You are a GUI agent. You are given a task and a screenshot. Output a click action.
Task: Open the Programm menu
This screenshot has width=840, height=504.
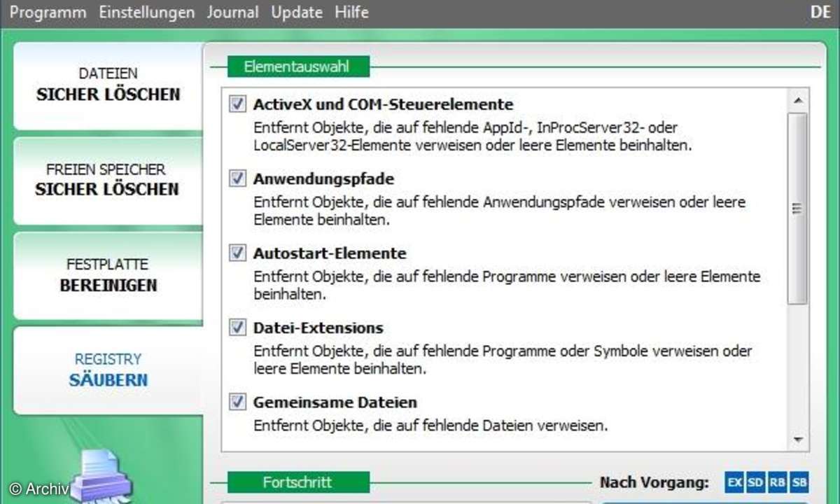(48, 13)
